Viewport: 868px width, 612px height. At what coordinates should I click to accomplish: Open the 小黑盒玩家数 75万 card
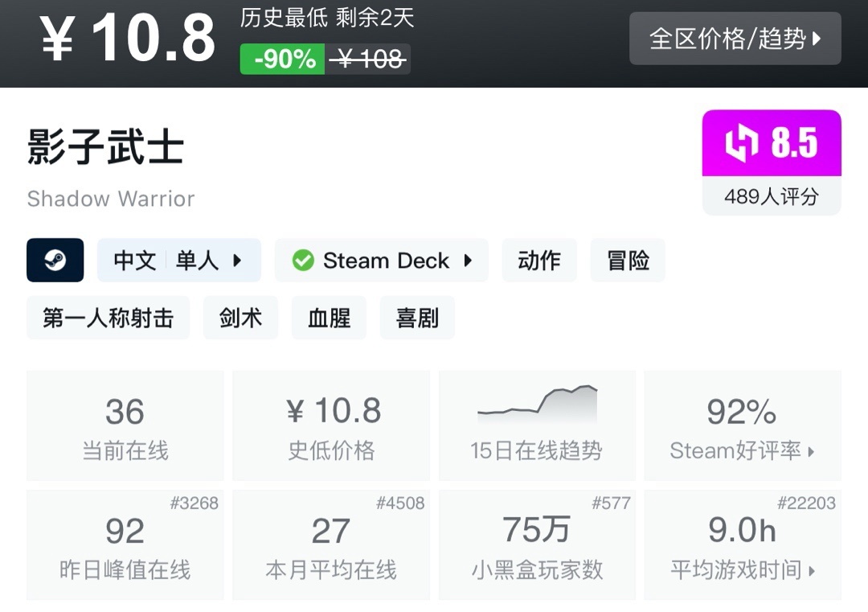(x=536, y=545)
